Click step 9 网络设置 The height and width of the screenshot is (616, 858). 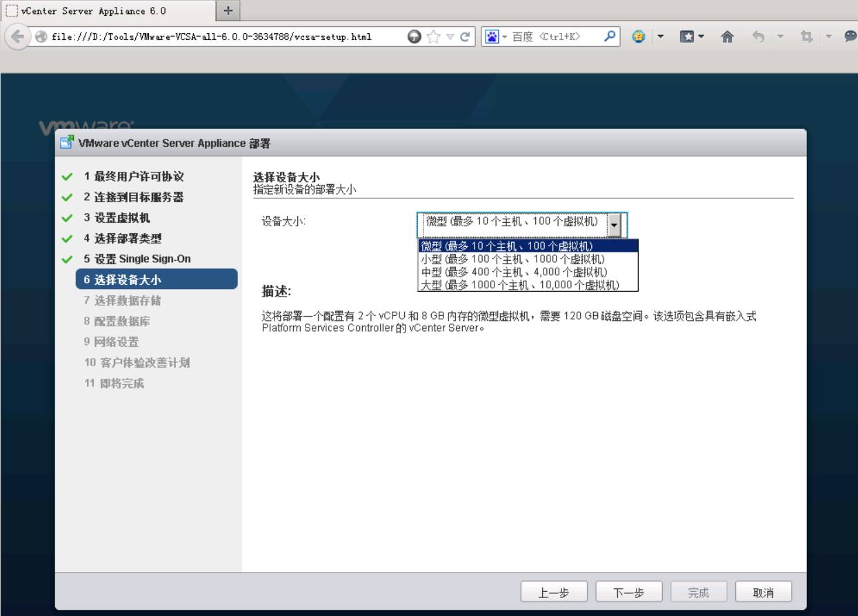point(111,341)
